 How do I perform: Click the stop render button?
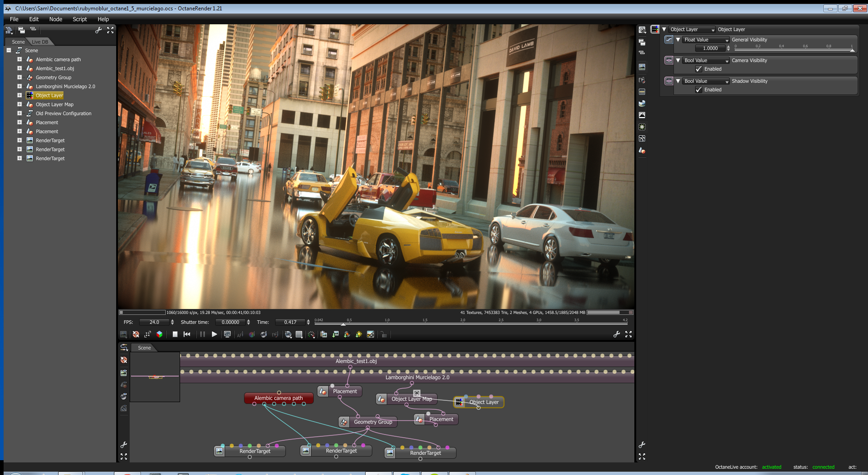175,334
